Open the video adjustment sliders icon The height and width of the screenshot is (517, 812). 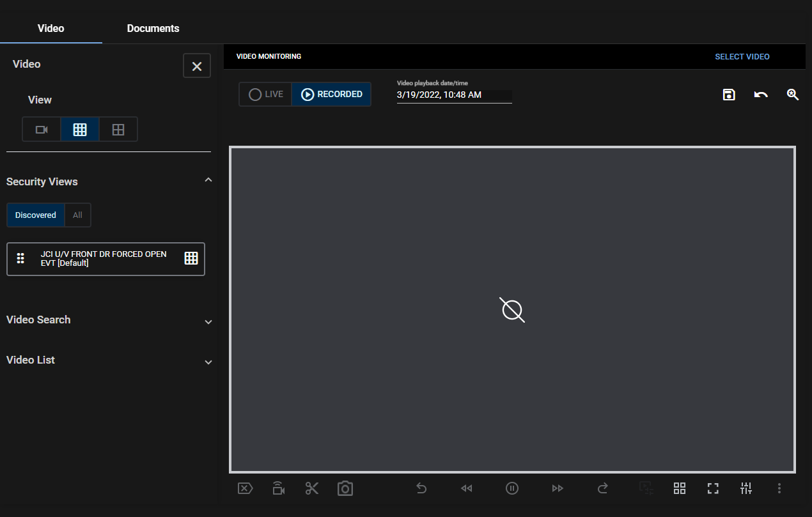click(x=746, y=488)
